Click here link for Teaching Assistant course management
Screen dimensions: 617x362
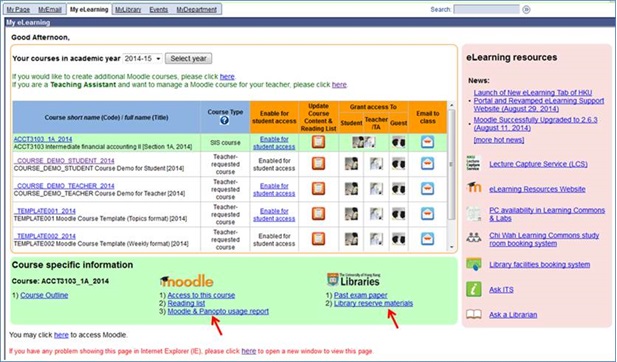point(339,85)
